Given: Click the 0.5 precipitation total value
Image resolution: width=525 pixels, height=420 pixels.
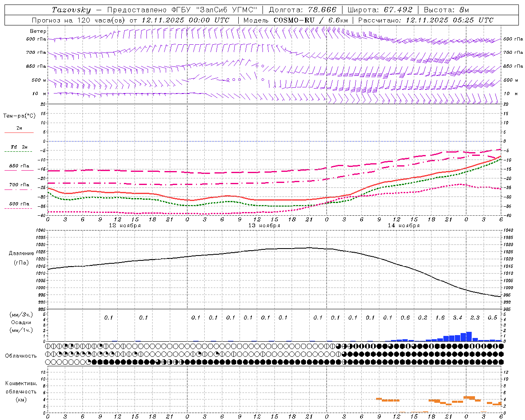Looking at the screenshot, I should [492, 318].
